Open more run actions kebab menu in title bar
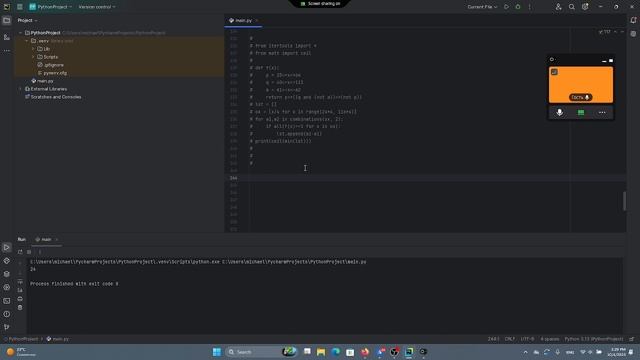The height and width of the screenshot is (360, 640). pyautogui.click(x=529, y=7)
